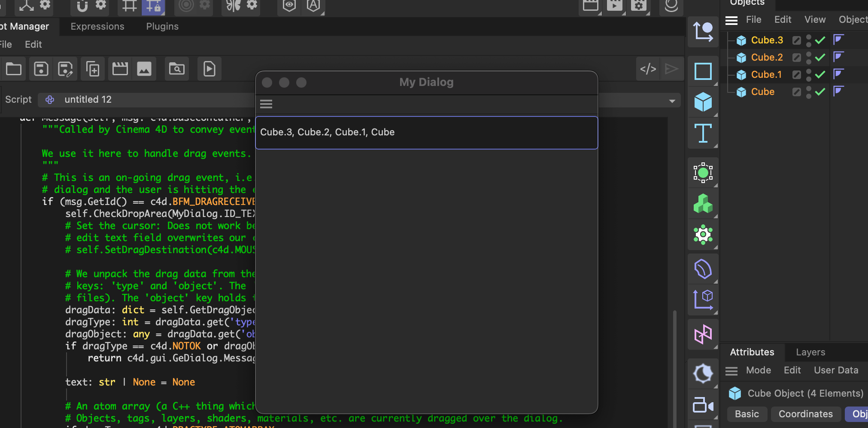Open Objects manager Edit menu
Viewport: 868px width, 428px height.
(783, 20)
